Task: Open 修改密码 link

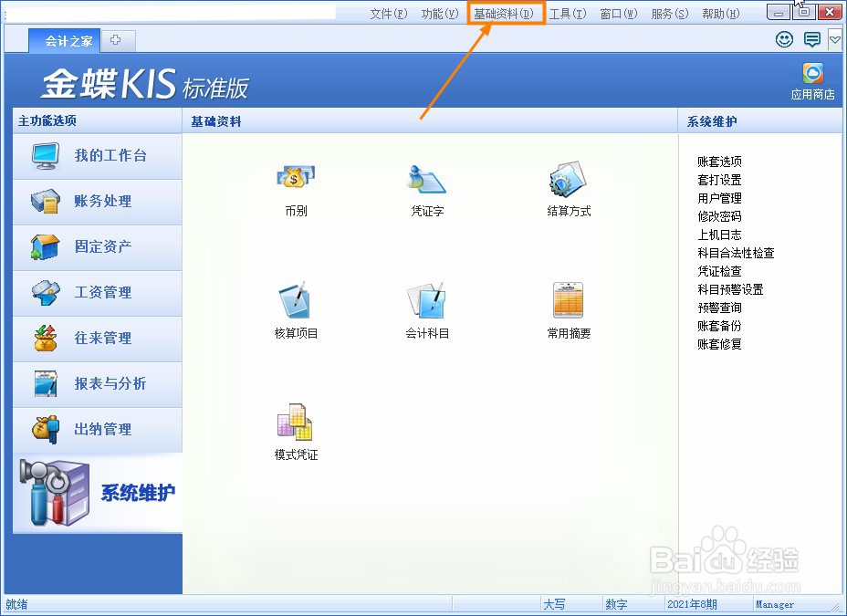Action: [719, 216]
